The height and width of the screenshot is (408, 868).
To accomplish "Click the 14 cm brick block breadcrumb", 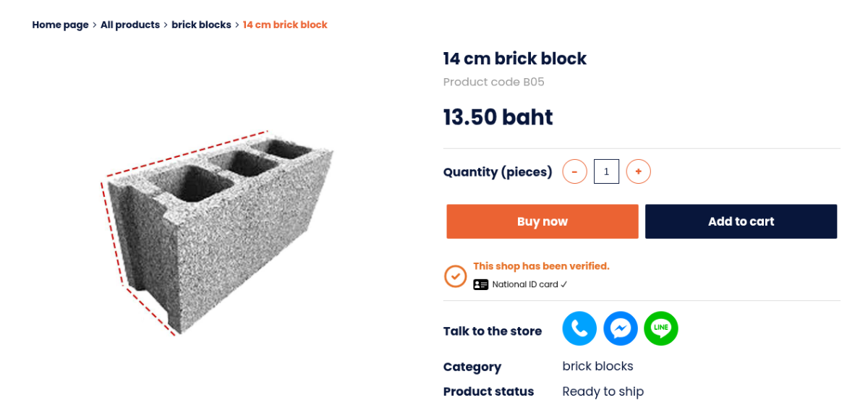I will 285,25.
